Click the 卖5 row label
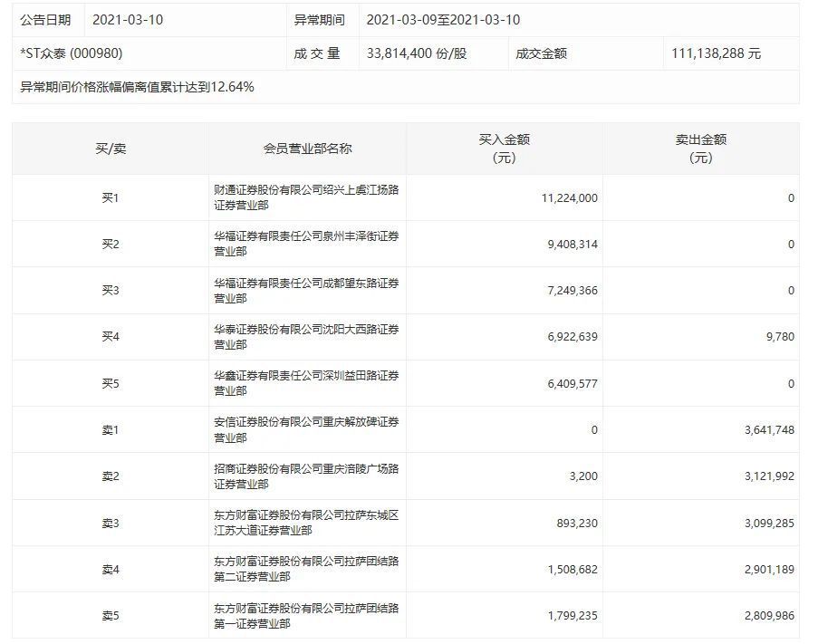 [x=111, y=616]
